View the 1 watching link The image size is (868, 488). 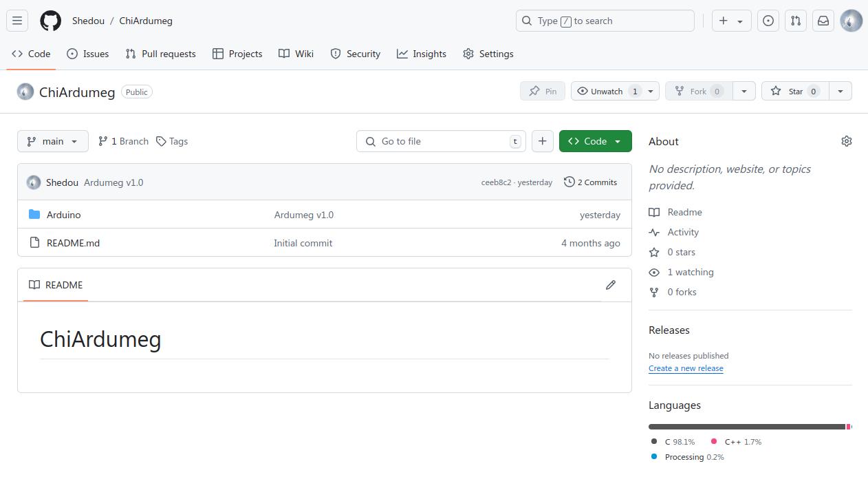(x=681, y=272)
